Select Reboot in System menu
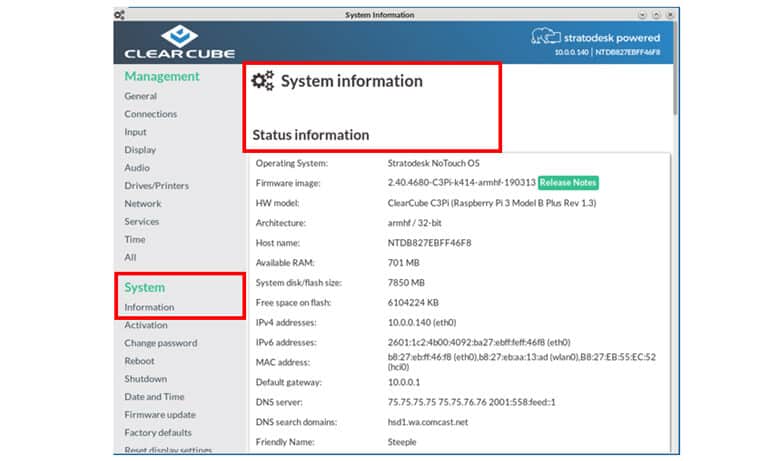Viewport: 780px width, 461px height. (x=139, y=361)
